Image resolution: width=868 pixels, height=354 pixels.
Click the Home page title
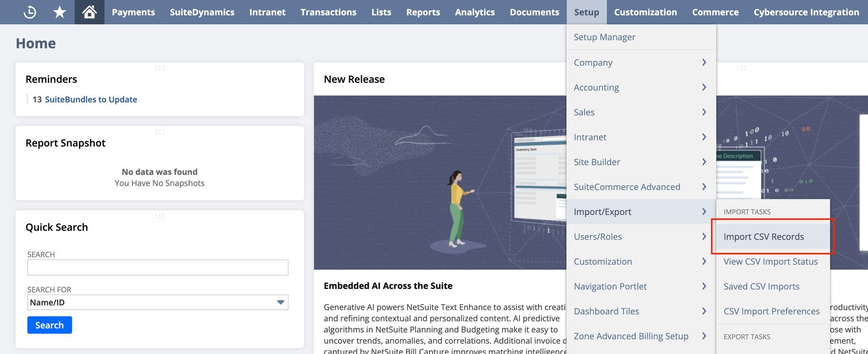(36, 43)
